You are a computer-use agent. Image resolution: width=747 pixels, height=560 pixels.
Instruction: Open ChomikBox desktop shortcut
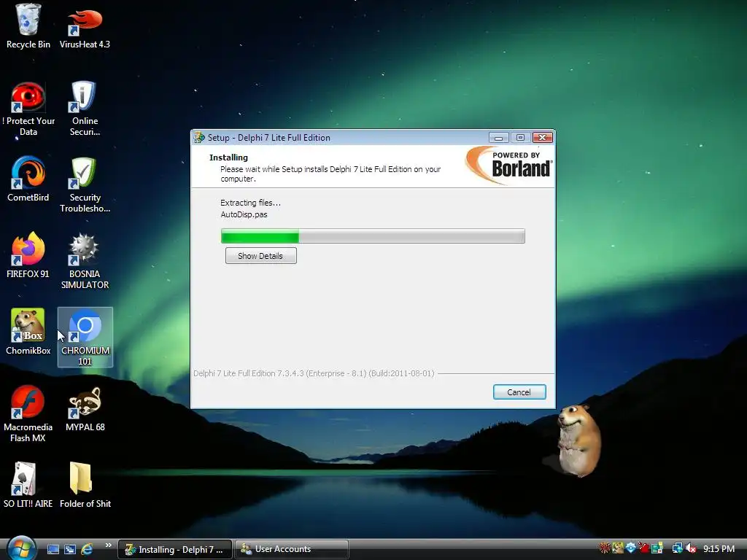click(x=28, y=332)
